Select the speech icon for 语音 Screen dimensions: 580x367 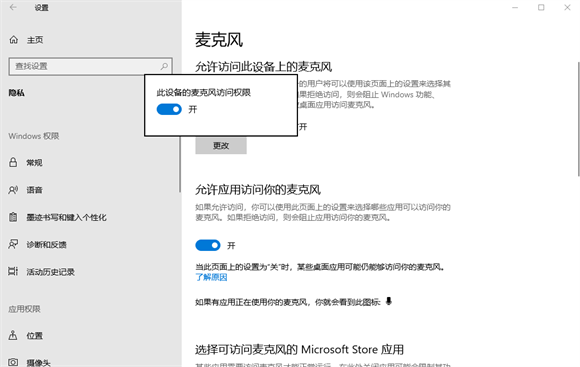[13, 190]
